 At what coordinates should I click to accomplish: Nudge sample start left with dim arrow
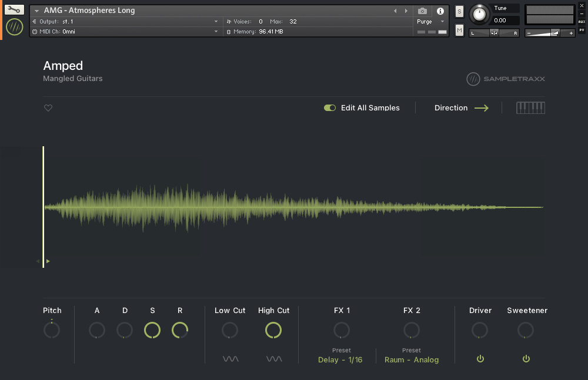click(38, 261)
